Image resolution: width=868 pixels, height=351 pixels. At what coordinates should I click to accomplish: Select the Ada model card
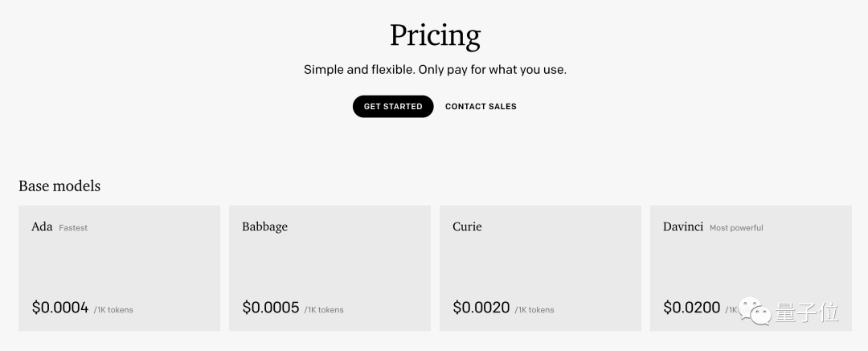click(120, 268)
